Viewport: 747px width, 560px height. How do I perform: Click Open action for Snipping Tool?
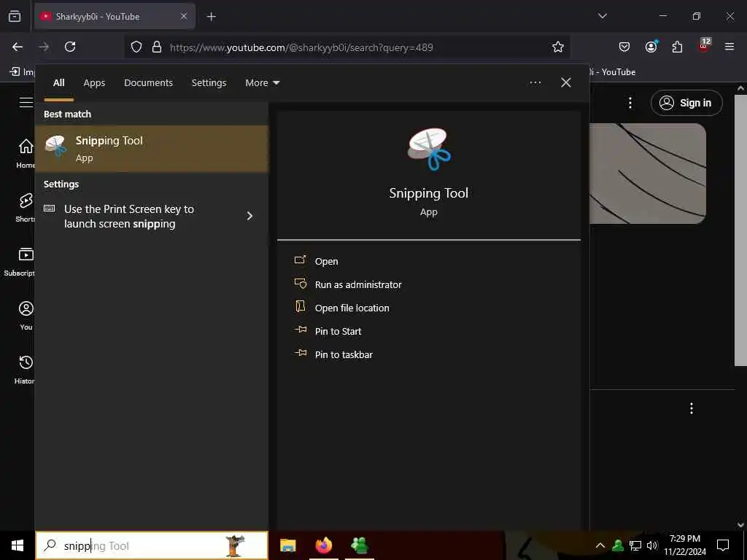pos(326,262)
